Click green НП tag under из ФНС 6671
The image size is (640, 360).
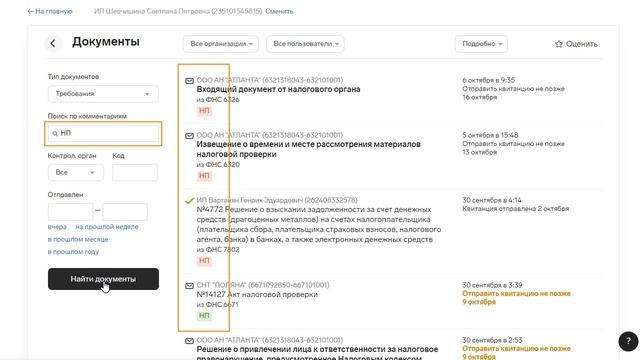[x=204, y=316]
